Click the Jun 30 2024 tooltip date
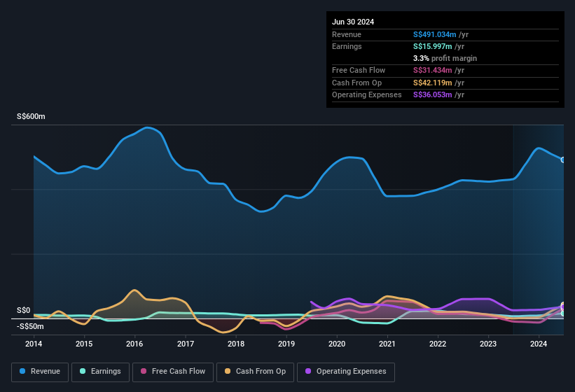575x392 pixels. pos(353,22)
